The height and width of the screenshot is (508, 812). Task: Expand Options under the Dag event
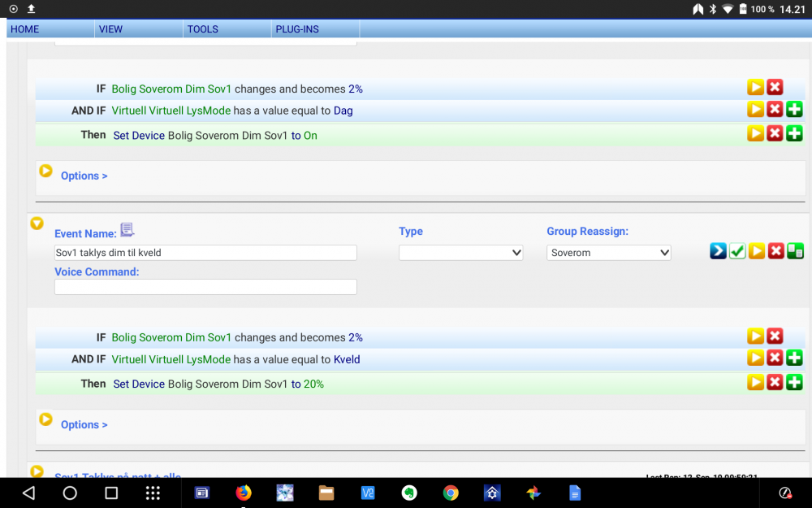[84, 176]
